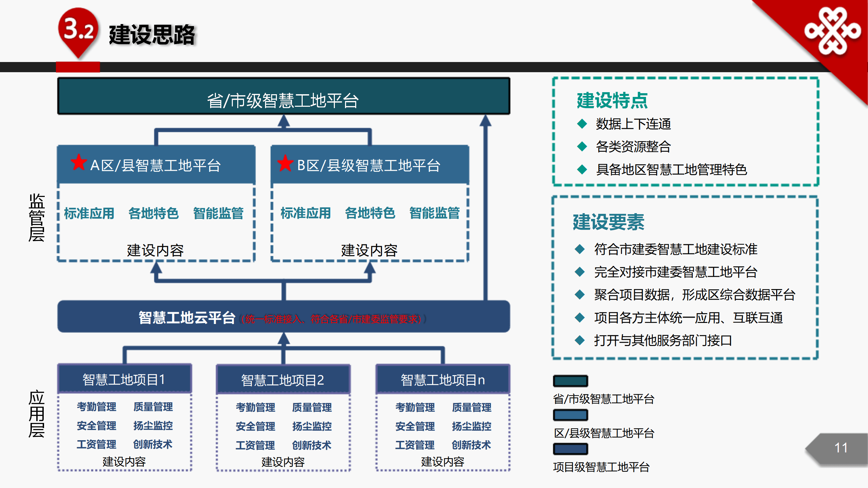Select the A区/县智慧工地平台 header
Viewport: 868px width, 488px height.
click(x=156, y=164)
